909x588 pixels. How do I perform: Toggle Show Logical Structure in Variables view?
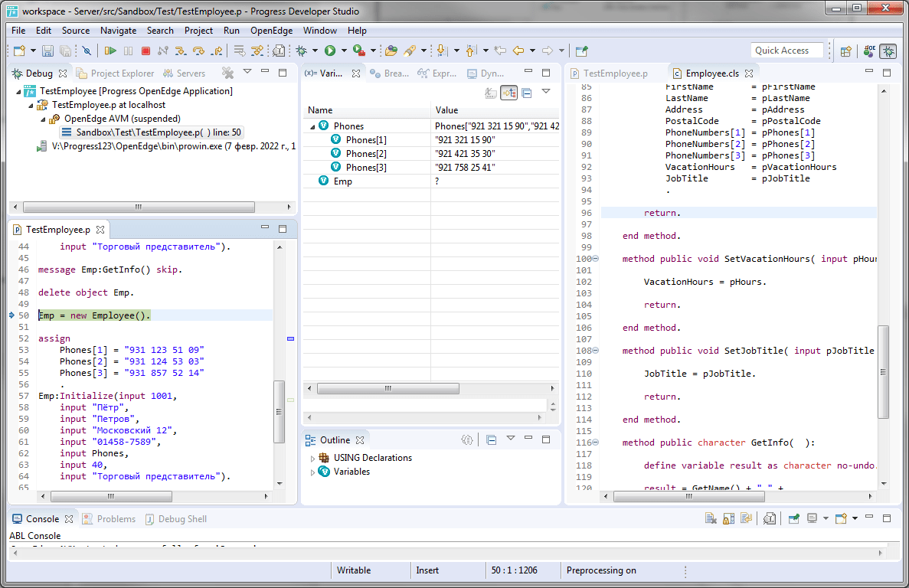point(509,93)
